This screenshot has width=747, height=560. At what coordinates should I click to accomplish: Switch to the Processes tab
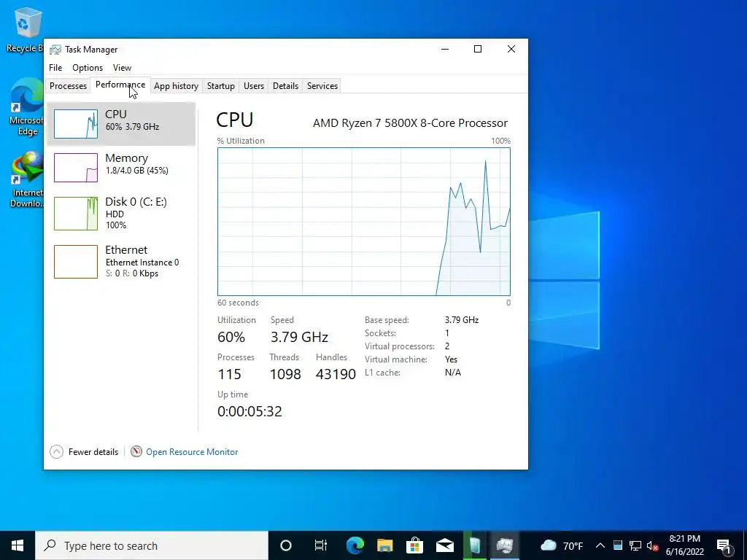pyautogui.click(x=68, y=86)
